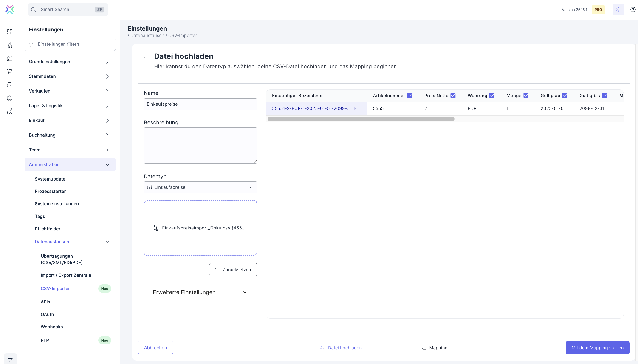Click the copy icon next to unique identifier

pos(356,108)
